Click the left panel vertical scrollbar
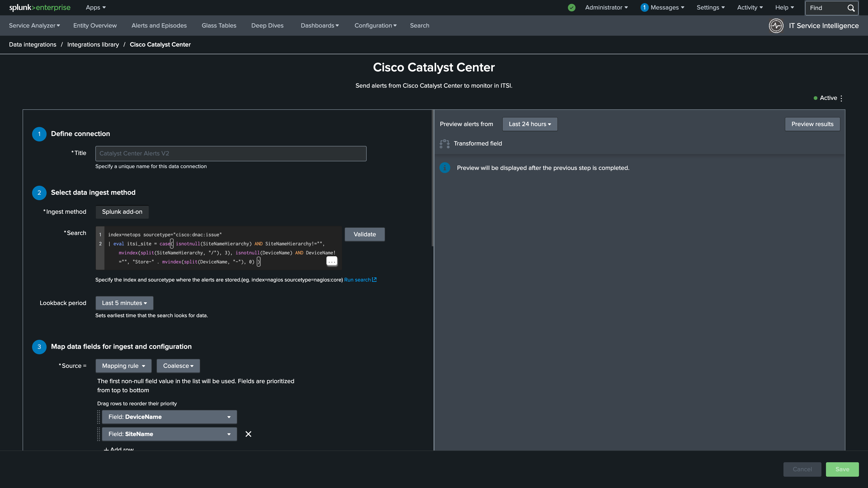This screenshot has height=488, width=868. [433, 178]
